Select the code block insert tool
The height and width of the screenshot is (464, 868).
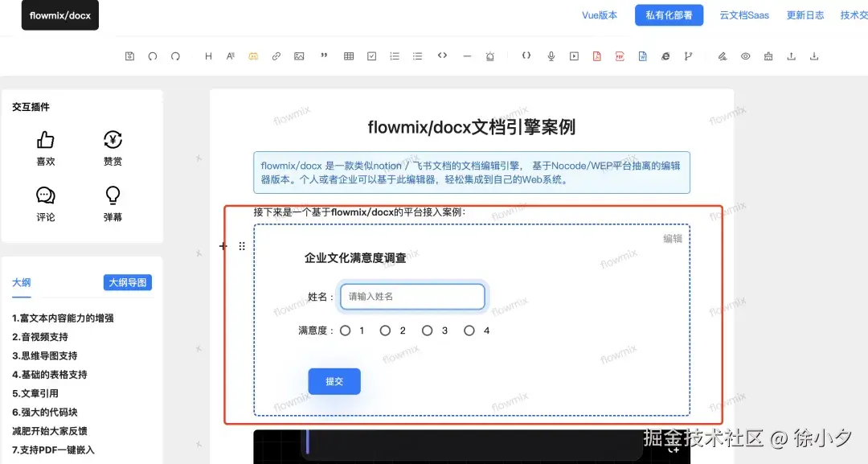pyautogui.click(x=441, y=55)
